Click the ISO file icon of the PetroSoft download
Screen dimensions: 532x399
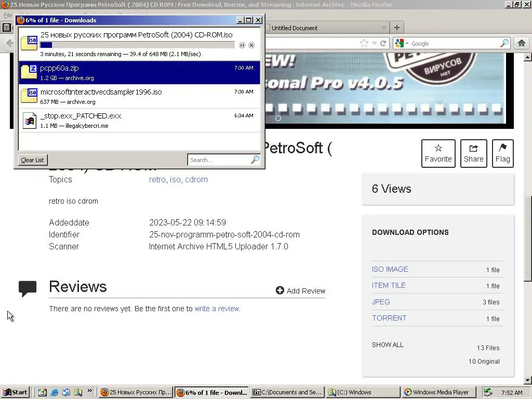pyautogui.click(x=29, y=43)
